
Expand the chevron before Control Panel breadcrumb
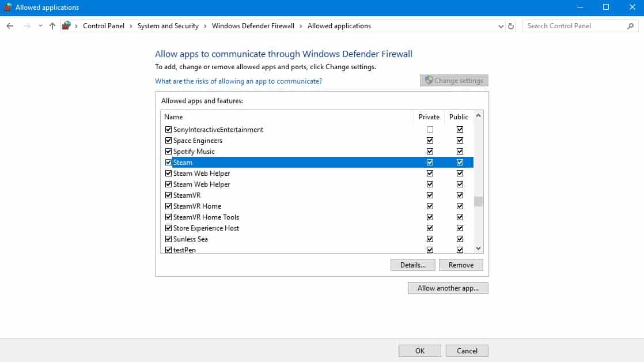77,26
